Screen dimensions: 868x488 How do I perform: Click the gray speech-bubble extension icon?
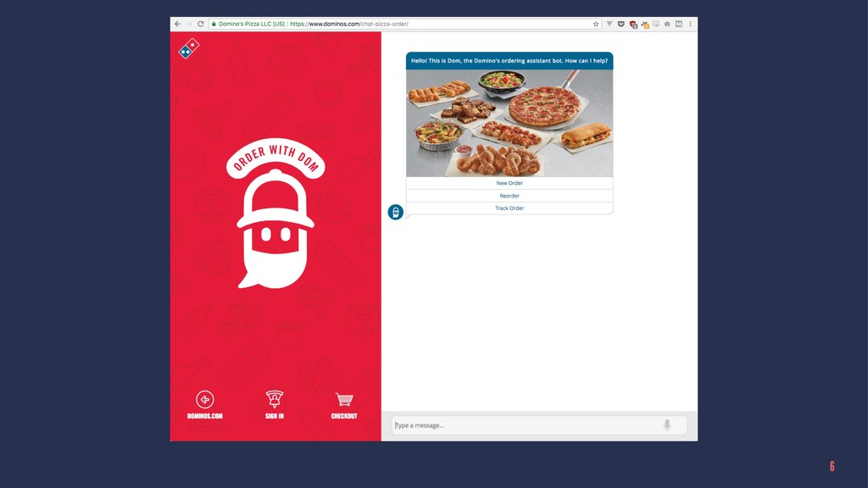coord(656,24)
